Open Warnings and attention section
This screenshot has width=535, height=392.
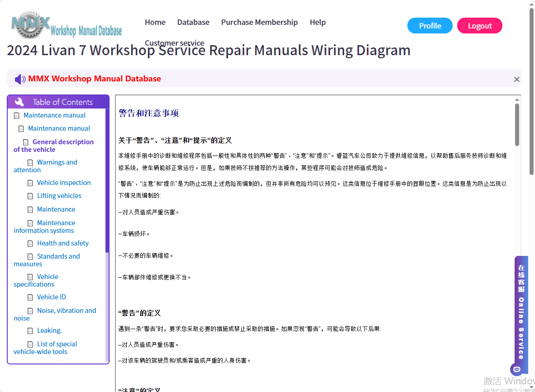pyautogui.click(x=45, y=166)
